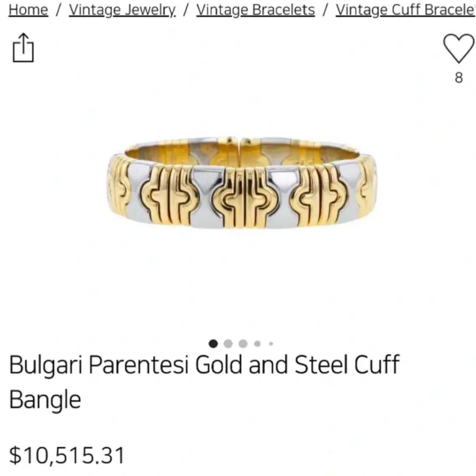Switch to the third carousel dot
Screen dimensions: 476x476
tap(243, 343)
